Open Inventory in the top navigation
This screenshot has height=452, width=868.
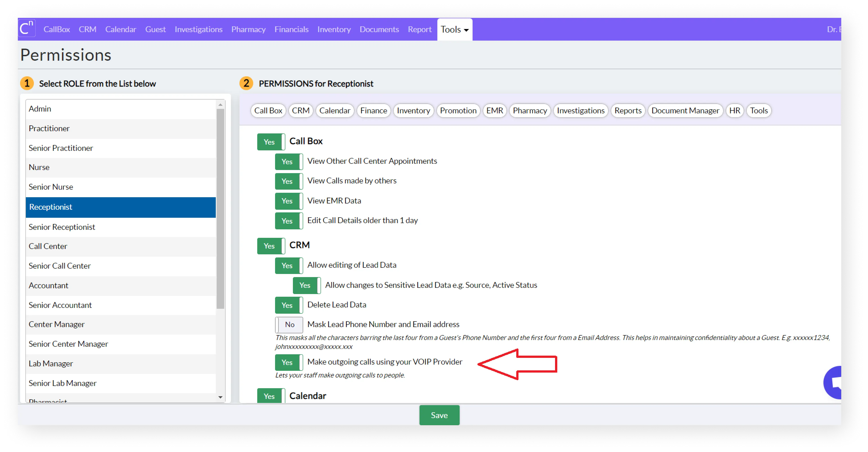click(x=334, y=29)
